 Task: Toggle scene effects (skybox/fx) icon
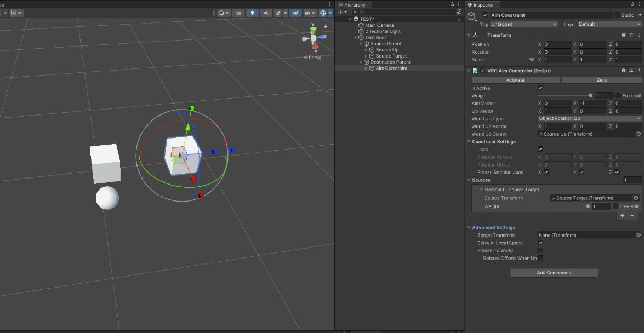click(278, 13)
